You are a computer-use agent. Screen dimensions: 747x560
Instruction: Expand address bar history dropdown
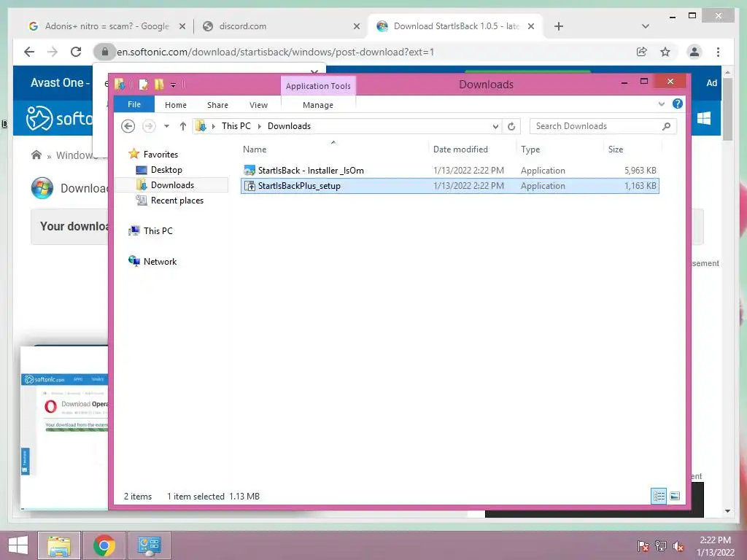495,126
